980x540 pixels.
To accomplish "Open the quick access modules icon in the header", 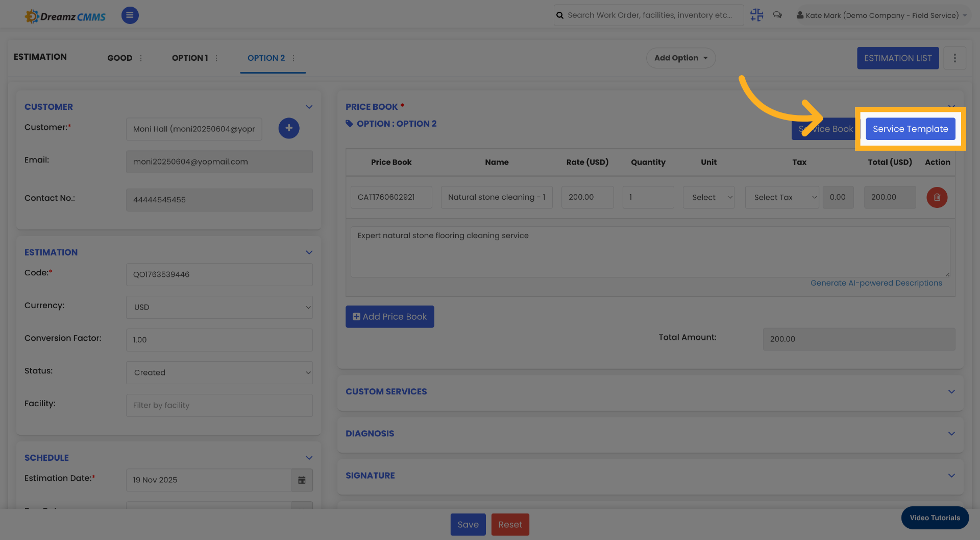I will pos(756,15).
